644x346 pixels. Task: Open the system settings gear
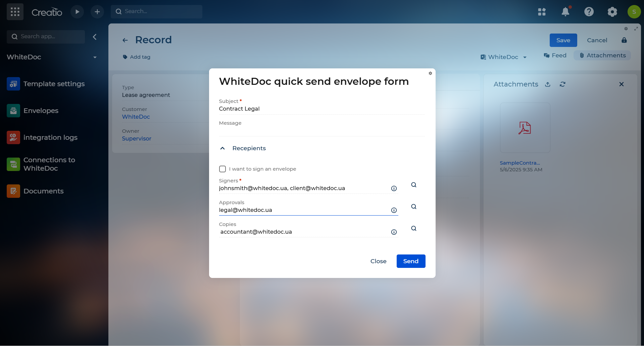click(612, 12)
